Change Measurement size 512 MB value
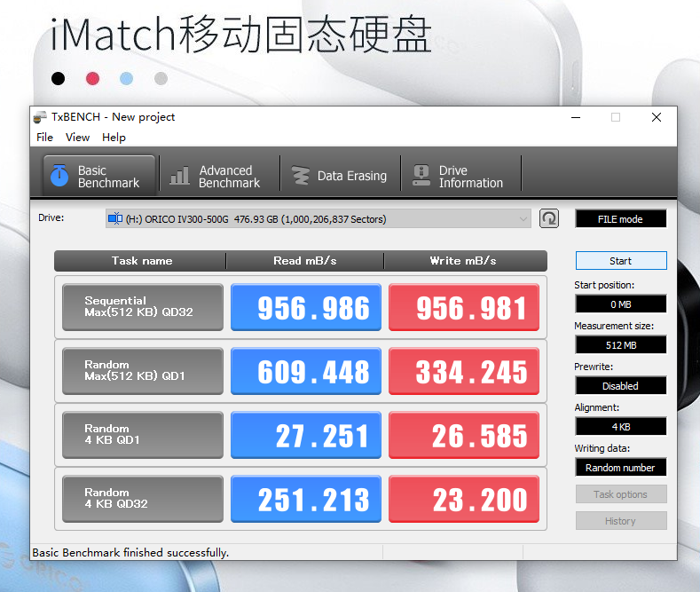Screen dimensions: 700x592 620,344
